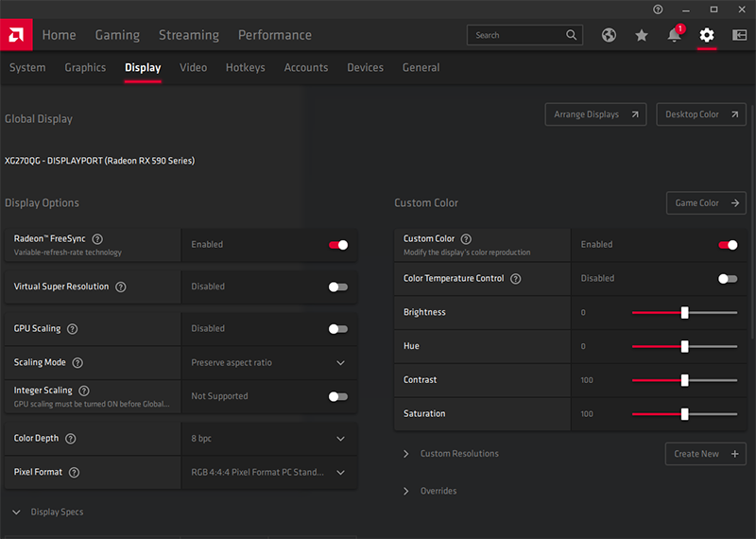Click help icon next to Color Depth
The height and width of the screenshot is (539, 756).
tap(71, 439)
